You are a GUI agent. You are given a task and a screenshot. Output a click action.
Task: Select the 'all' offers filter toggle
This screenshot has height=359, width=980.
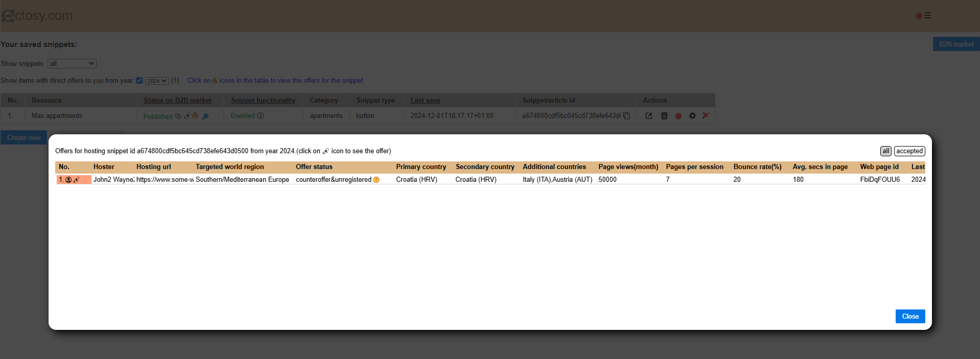(885, 151)
